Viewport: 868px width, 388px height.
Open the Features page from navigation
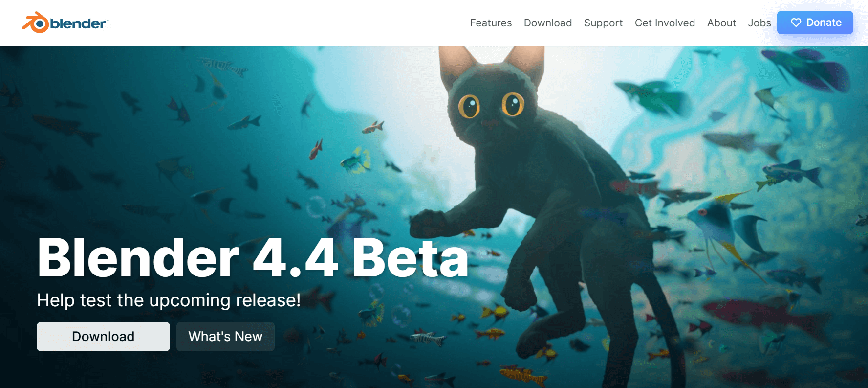pyautogui.click(x=491, y=23)
